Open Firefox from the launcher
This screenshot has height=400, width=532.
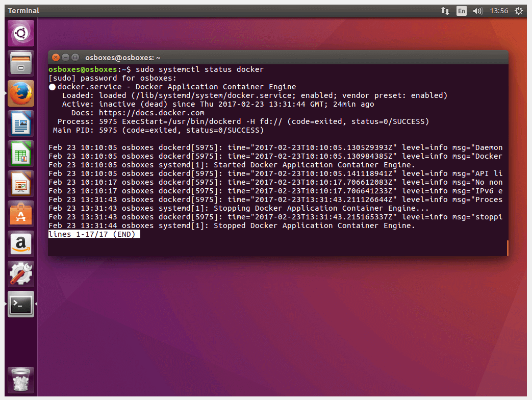point(20,93)
